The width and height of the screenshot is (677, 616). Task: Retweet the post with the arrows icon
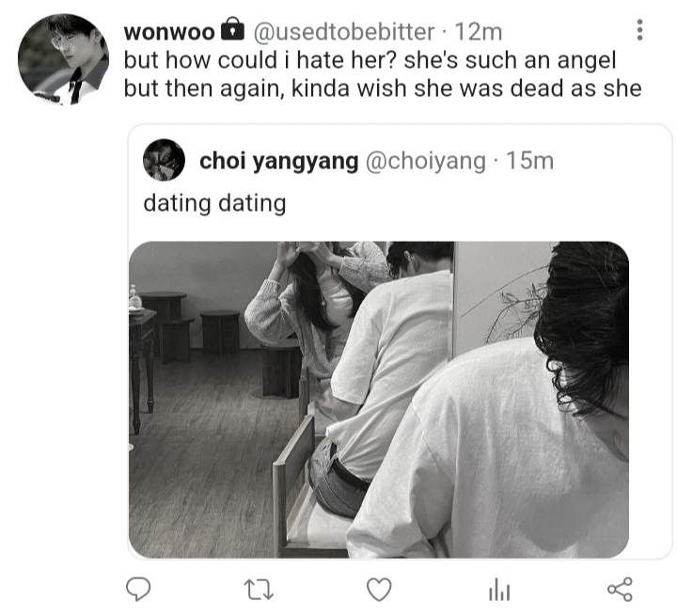point(259,590)
